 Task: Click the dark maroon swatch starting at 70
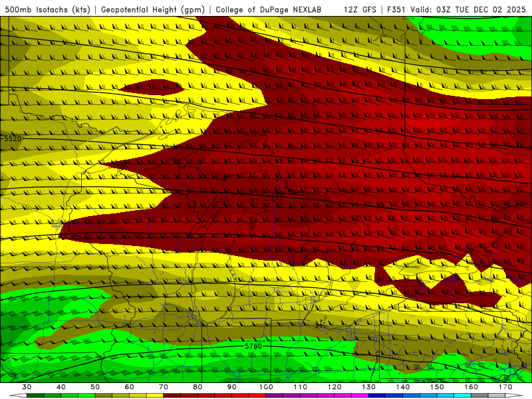[172, 396]
